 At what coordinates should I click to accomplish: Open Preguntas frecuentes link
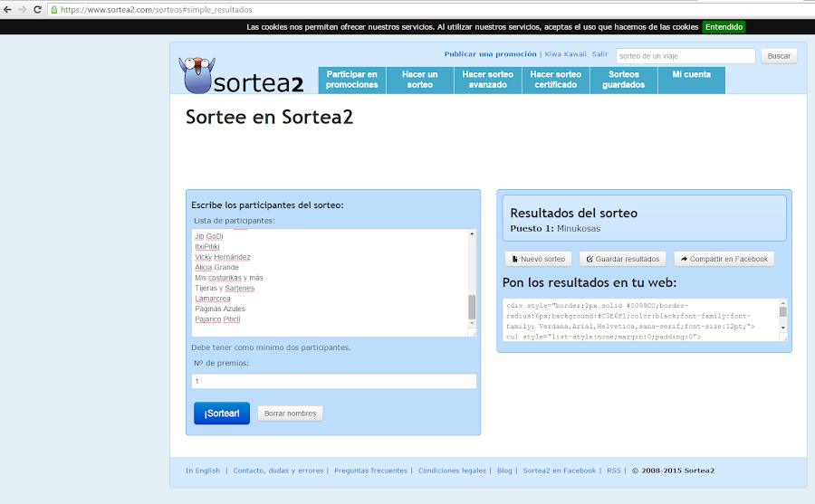coord(370,471)
